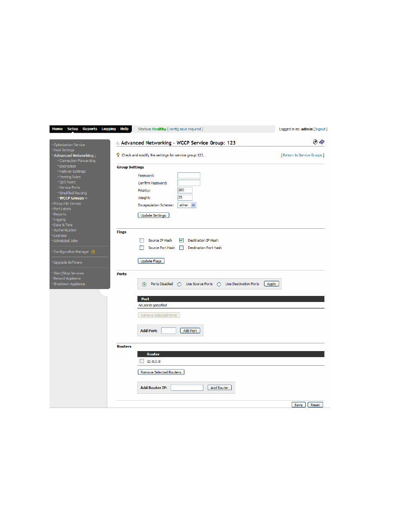Open Shutdown Appliance in the sidebar
The width and height of the screenshot is (411, 532).
point(69,284)
